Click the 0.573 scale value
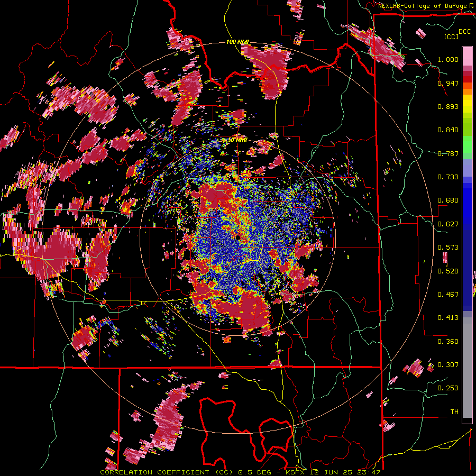Screen dimensions: 476x476 point(448,248)
